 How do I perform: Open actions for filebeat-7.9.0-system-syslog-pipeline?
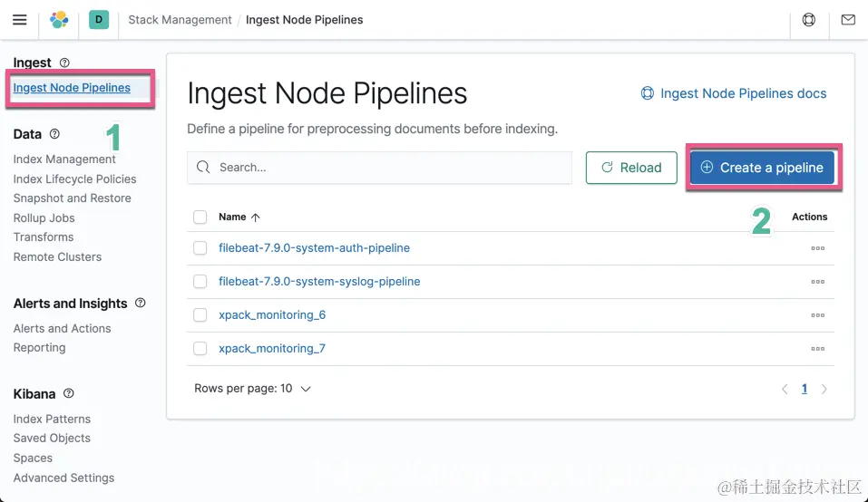pos(817,282)
